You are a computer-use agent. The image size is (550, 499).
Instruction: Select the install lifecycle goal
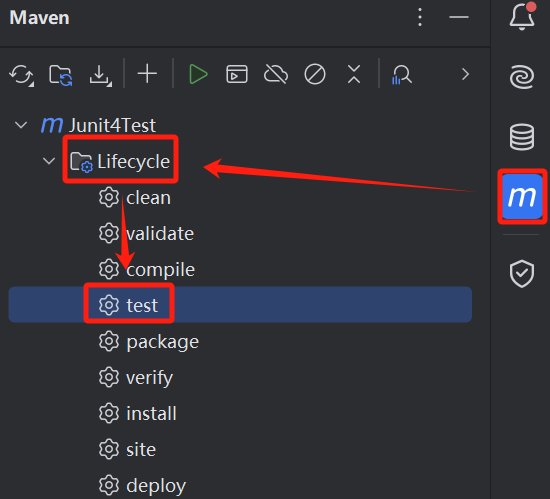click(151, 413)
